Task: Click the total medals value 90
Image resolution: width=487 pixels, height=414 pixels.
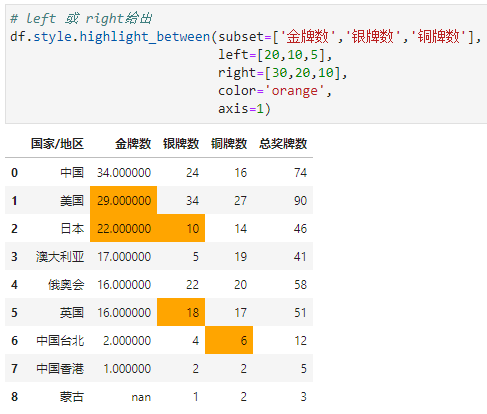Action: [x=300, y=201]
